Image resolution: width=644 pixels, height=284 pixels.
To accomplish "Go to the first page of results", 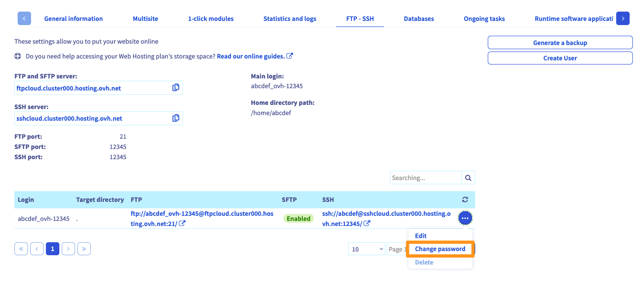I will click(x=21, y=249).
